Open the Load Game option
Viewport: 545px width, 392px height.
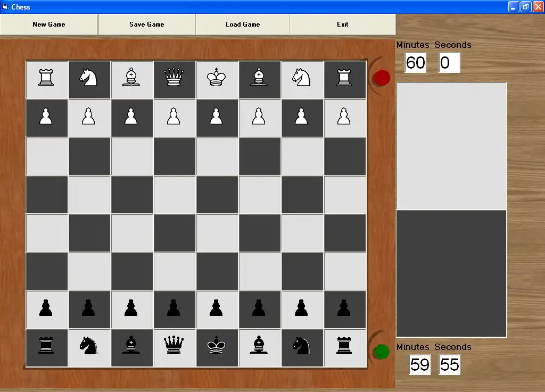243,24
